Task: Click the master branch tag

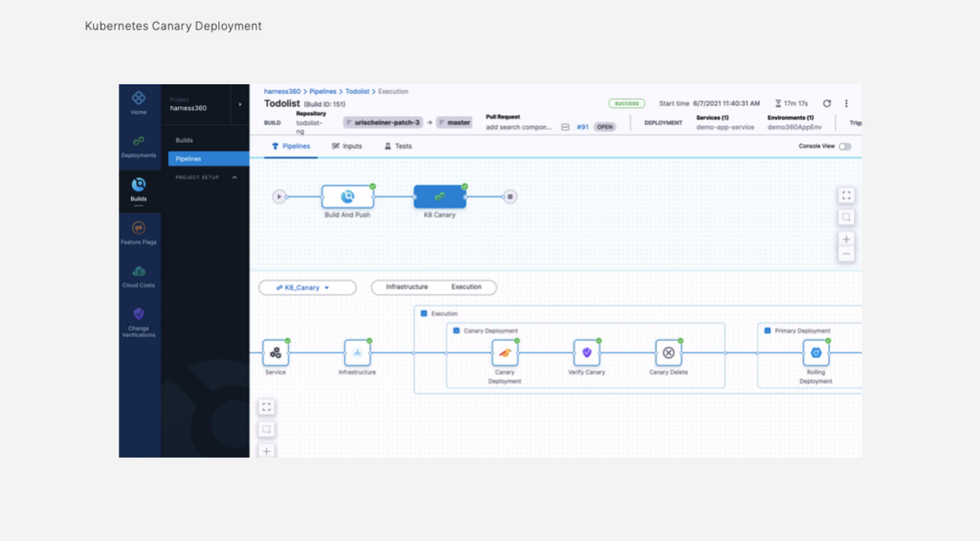Action: coord(455,123)
